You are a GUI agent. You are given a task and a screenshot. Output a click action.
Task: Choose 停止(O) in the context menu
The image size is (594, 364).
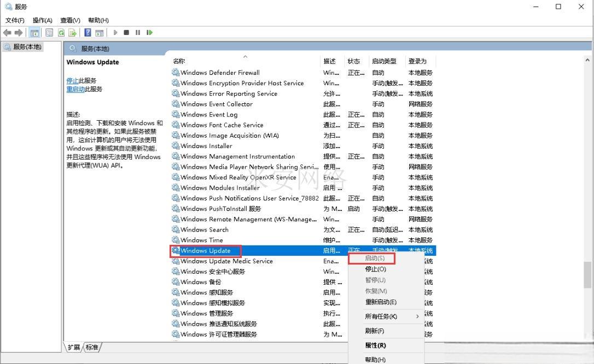pyautogui.click(x=386, y=269)
